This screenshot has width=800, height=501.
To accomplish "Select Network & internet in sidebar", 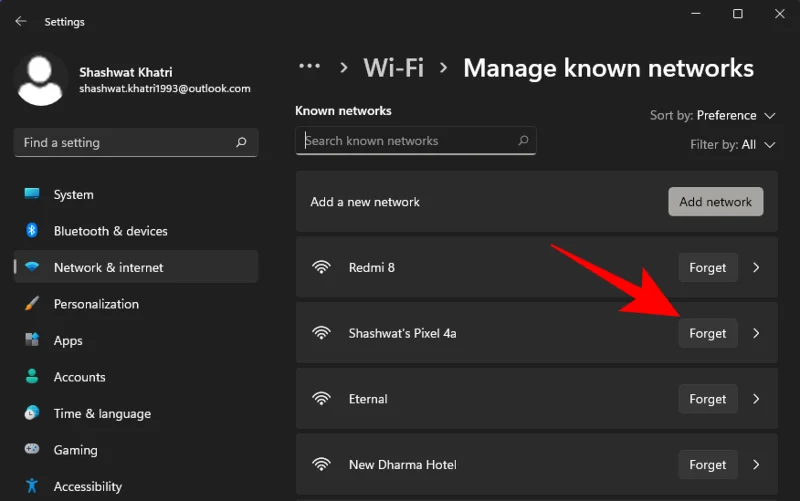I will pyautogui.click(x=136, y=267).
